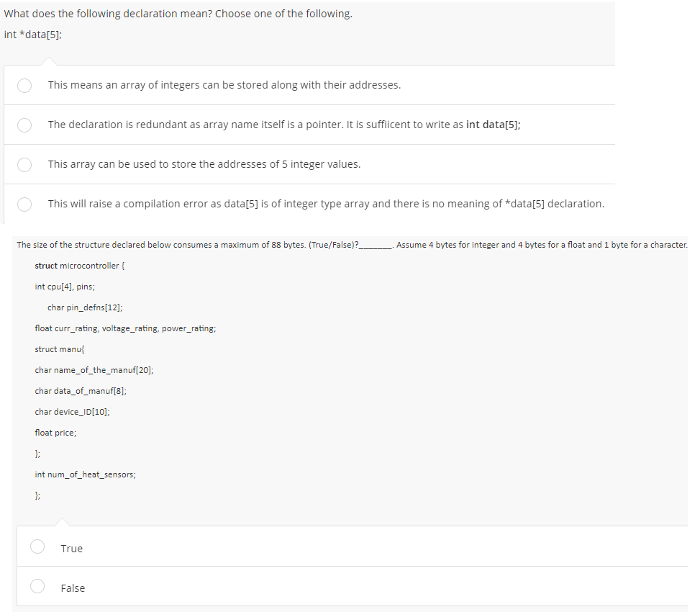Choose the 'declaration is redundant' radio option
This screenshot has width=700, height=612.
point(24,125)
